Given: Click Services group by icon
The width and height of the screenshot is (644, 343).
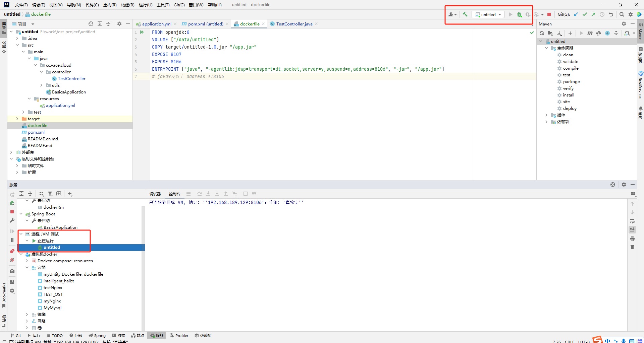Looking at the screenshot, I should [x=41, y=194].
